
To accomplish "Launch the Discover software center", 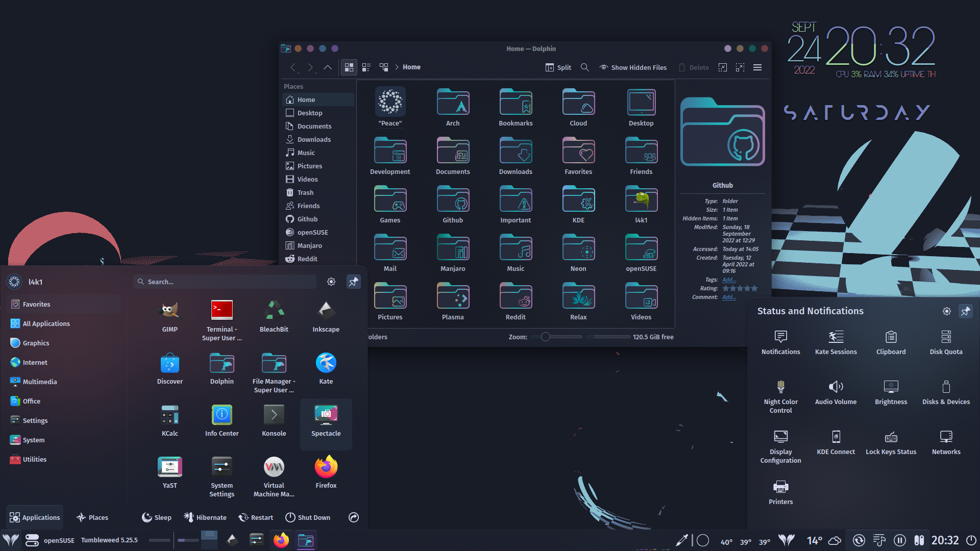I will pyautogui.click(x=169, y=368).
